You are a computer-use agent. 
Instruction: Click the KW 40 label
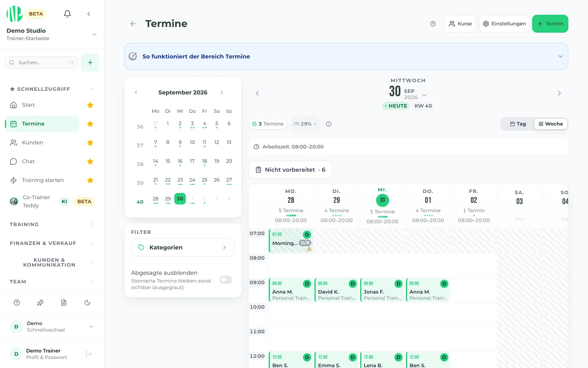[x=423, y=106]
